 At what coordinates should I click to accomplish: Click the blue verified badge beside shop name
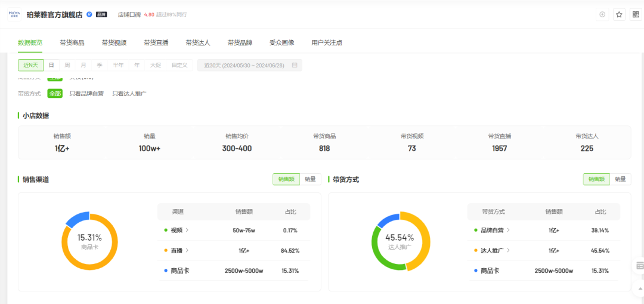(89, 14)
